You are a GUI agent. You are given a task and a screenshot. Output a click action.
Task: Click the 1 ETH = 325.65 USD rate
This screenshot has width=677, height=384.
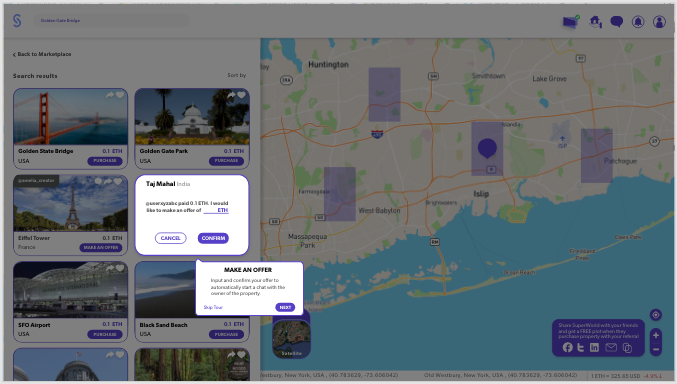(615, 376)
